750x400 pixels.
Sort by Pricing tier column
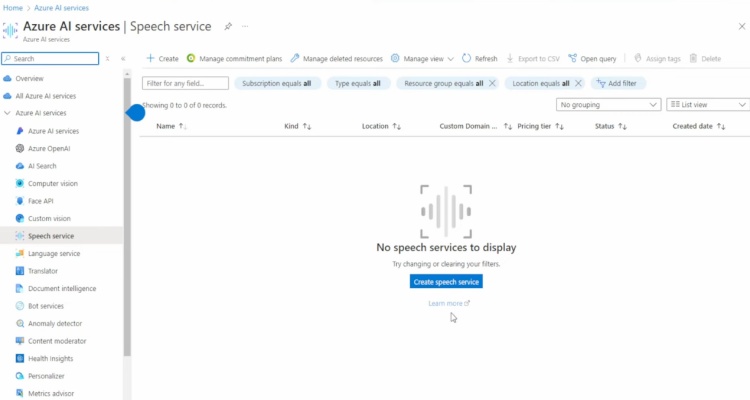[x=540, y=126]
